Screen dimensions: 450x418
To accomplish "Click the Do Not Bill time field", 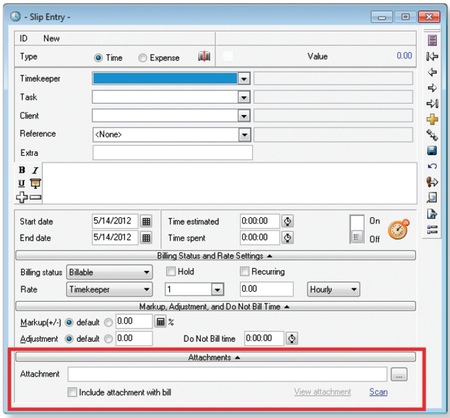I will click(x=264, y=338).
